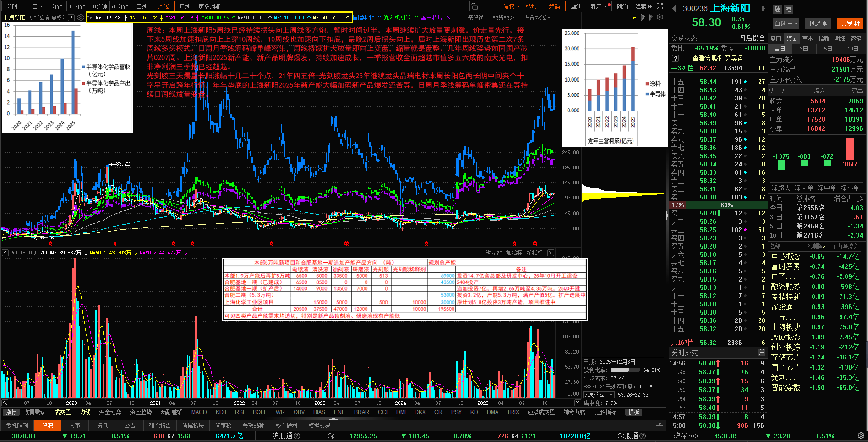Toggle 简约 simple mode

click(x=622, y=6)
